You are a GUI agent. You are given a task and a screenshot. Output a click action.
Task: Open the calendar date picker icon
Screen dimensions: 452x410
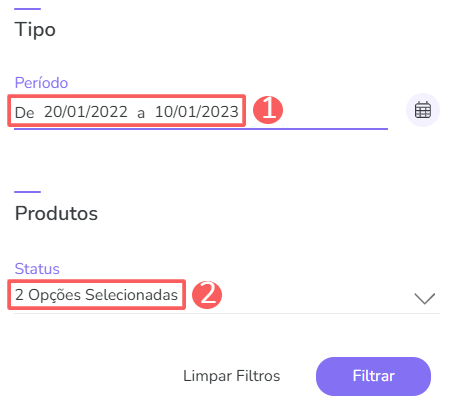coord(423,110)
